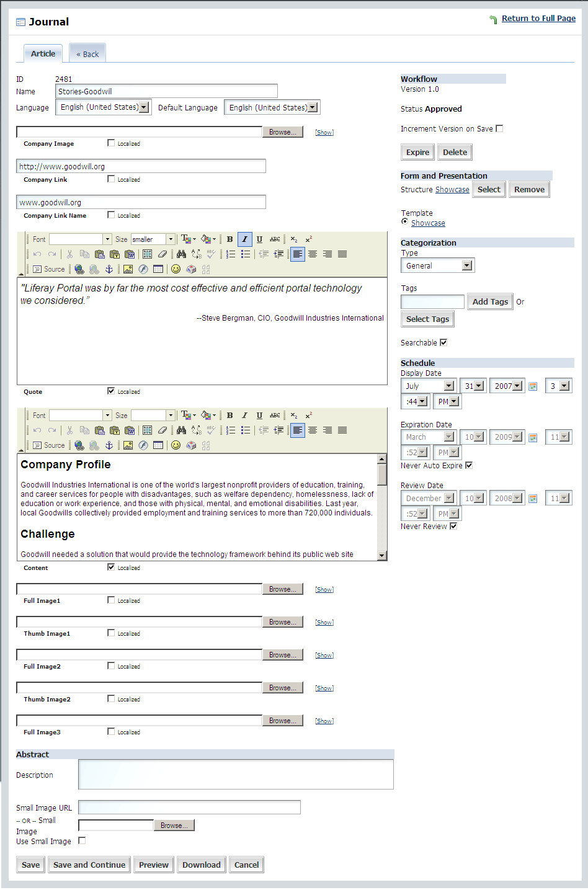Image resolution: width=588 pixels, height=890 pixels.
Task: Click the « Back tab
Action: pos(87,54)
